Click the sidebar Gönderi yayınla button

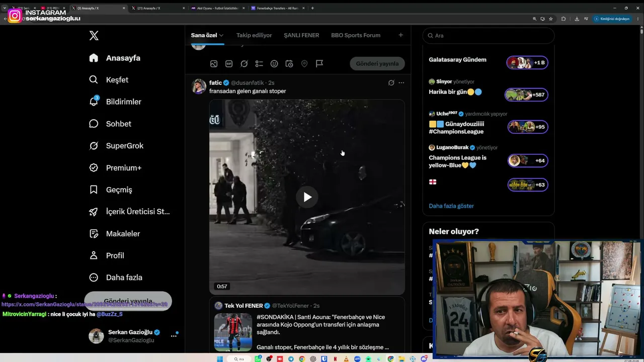pos(128,301)
